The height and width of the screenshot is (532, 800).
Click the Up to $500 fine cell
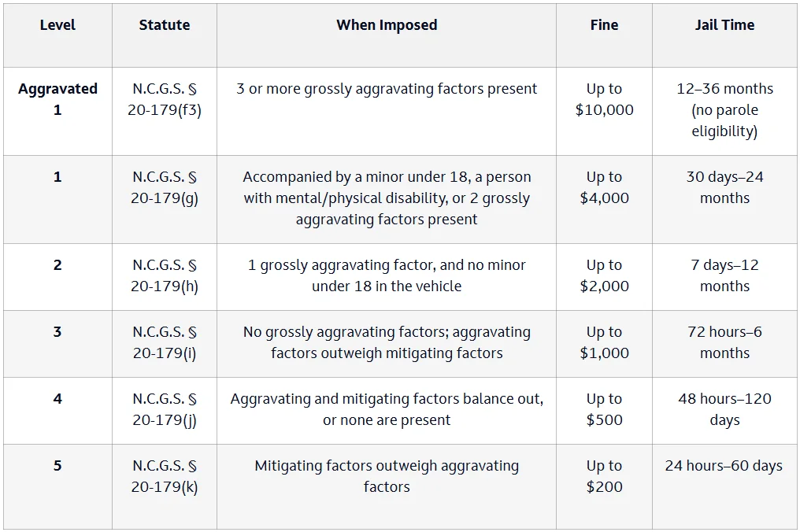click(604, 411)
